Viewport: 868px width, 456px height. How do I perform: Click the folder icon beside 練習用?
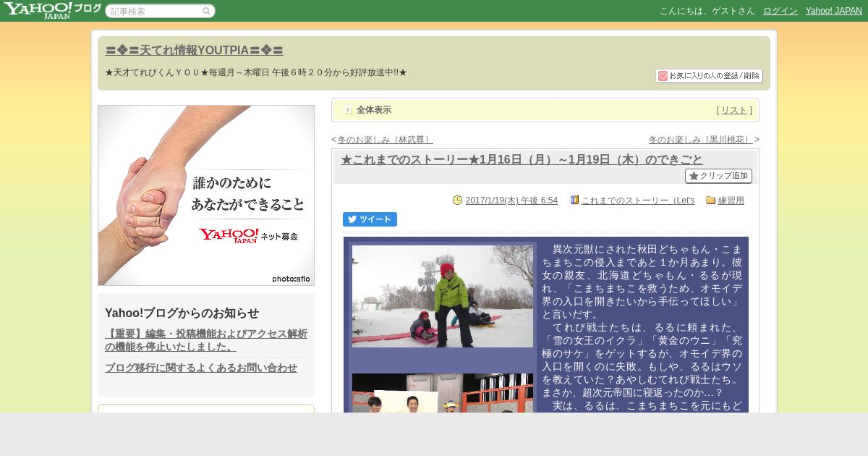(x=710, y=200)
